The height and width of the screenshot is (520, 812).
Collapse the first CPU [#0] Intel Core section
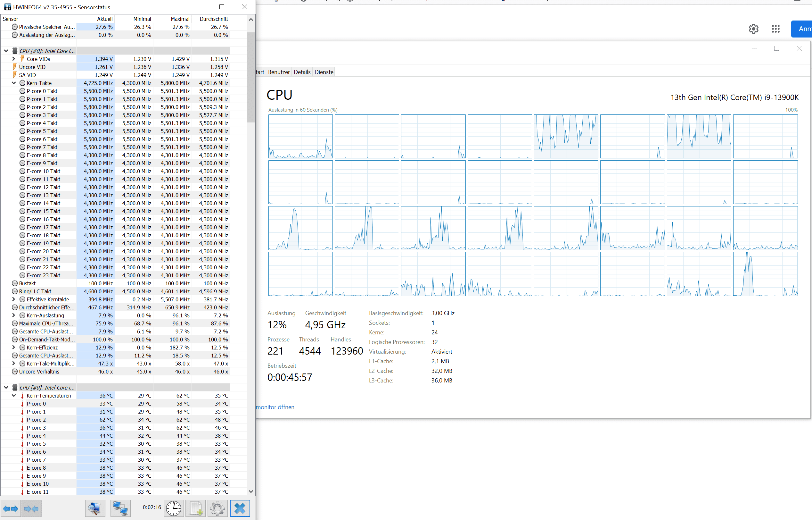click(x=6, y=51)
